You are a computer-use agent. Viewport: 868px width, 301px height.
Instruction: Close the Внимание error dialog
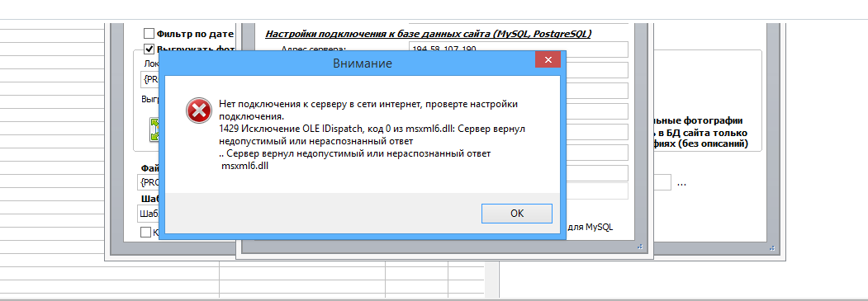[548, 59]
